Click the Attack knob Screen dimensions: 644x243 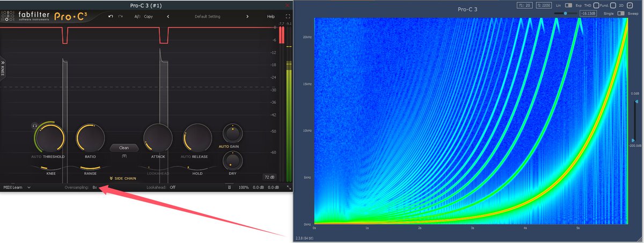[158, 138]
